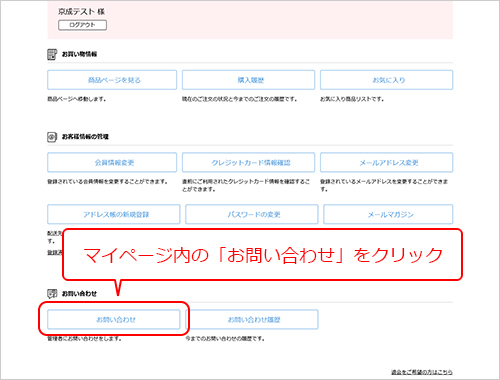The width and height of the screenshot is (500, 380).
Task: Click the description under 会員情報変更 button
Action: (107, 182)
